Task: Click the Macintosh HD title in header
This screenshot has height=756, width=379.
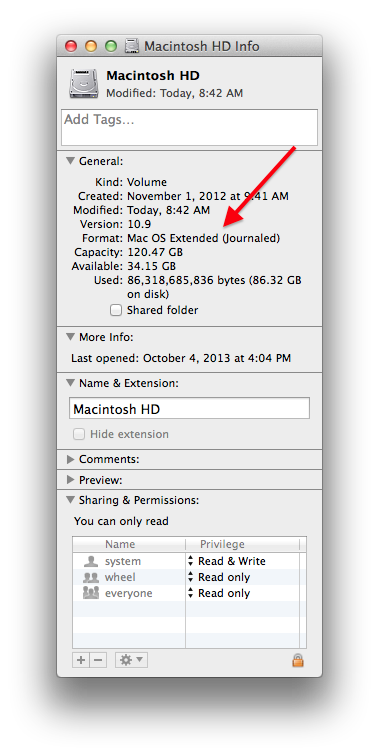Action: coord(153,76)
